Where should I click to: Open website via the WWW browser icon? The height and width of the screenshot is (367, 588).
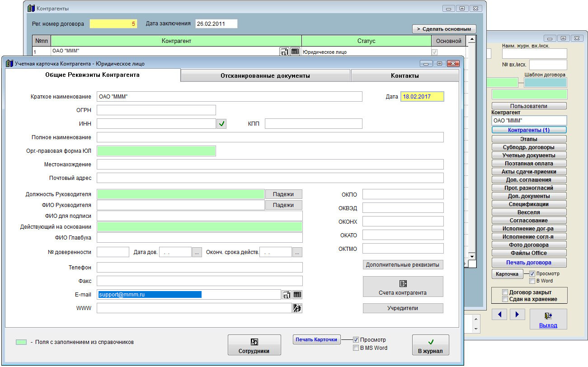297,308
